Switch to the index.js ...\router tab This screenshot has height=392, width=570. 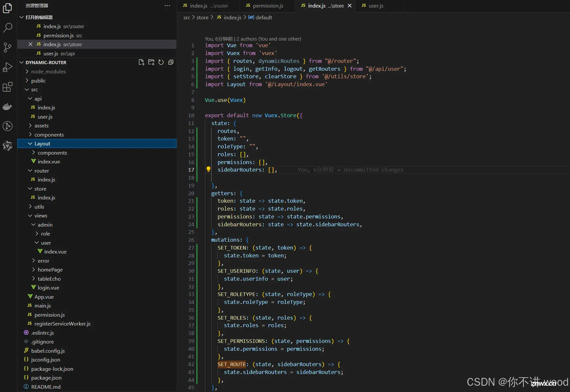click(209, 6)
